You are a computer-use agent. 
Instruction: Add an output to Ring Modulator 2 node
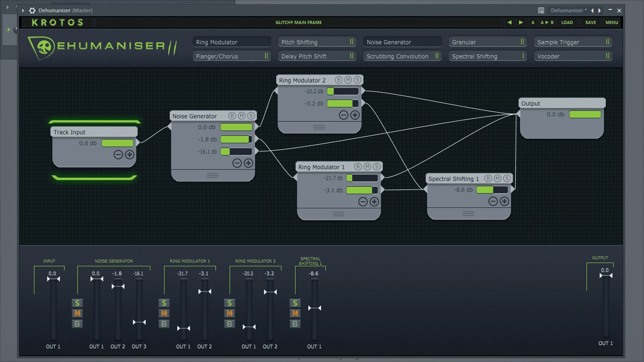[355, 115]
